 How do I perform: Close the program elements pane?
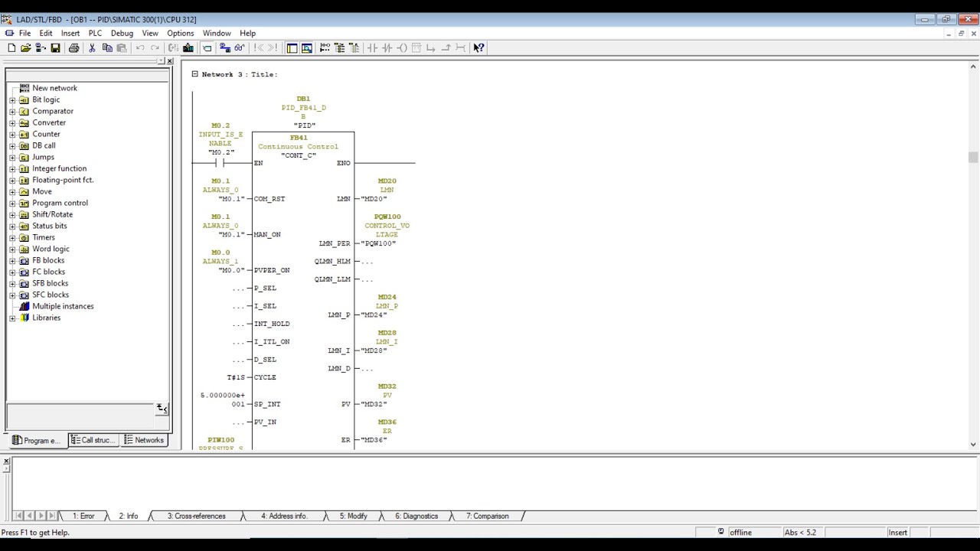[x=169, y=61]
